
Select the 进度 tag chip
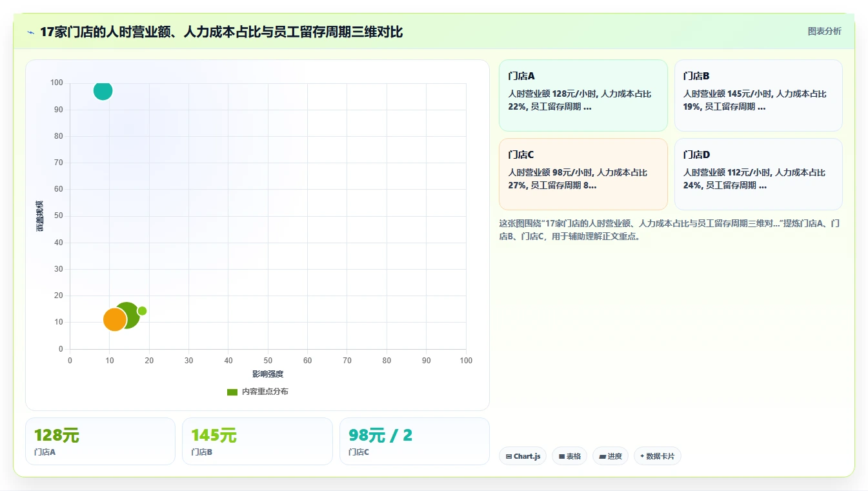pyautogui.click(x=611, y=456)
